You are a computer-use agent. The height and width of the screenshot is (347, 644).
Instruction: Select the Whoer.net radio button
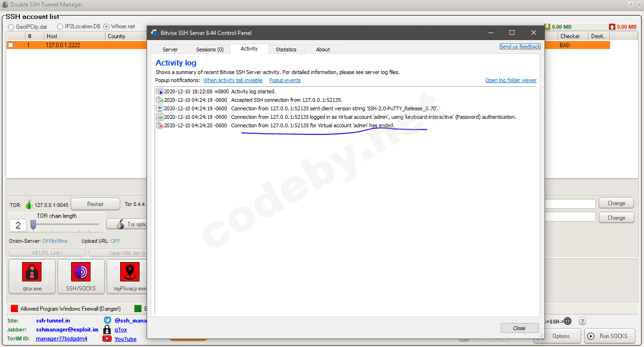pos(106,27)
